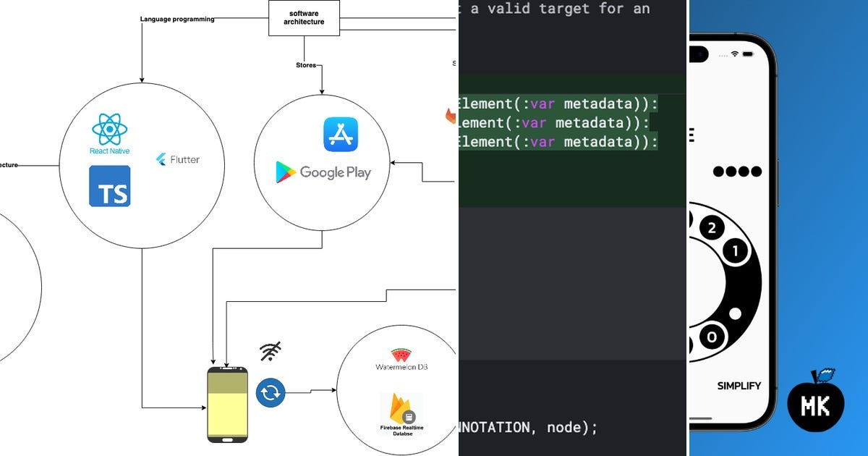
Task: Select the orange flame icon beside the code panel
Action: click(x=452, y=116)
